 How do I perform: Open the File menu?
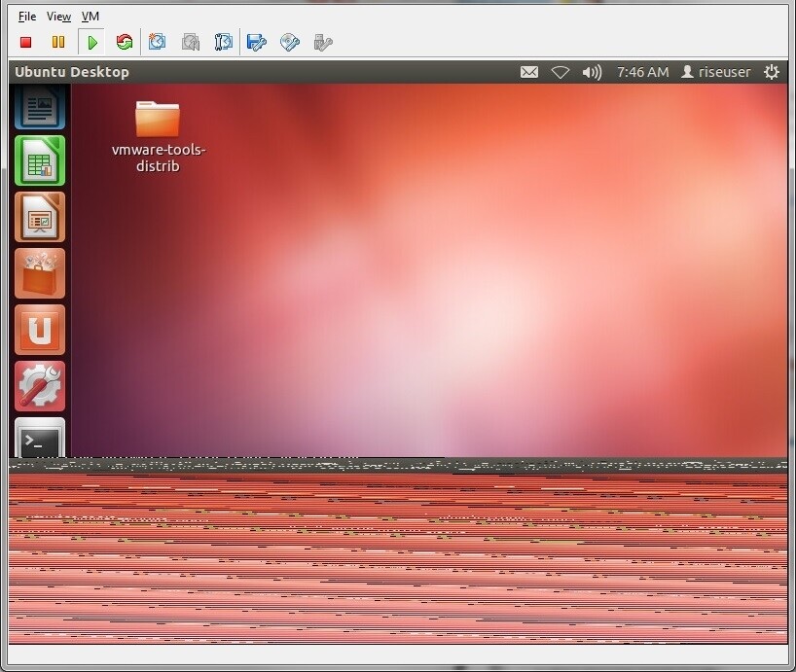(x=25, y=17)
